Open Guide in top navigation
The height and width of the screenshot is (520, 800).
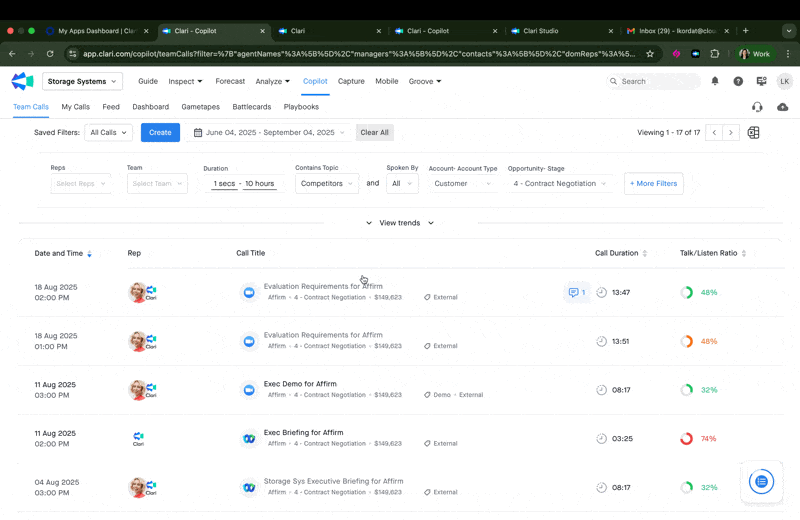pyautogui.click(x=148, y=81)
